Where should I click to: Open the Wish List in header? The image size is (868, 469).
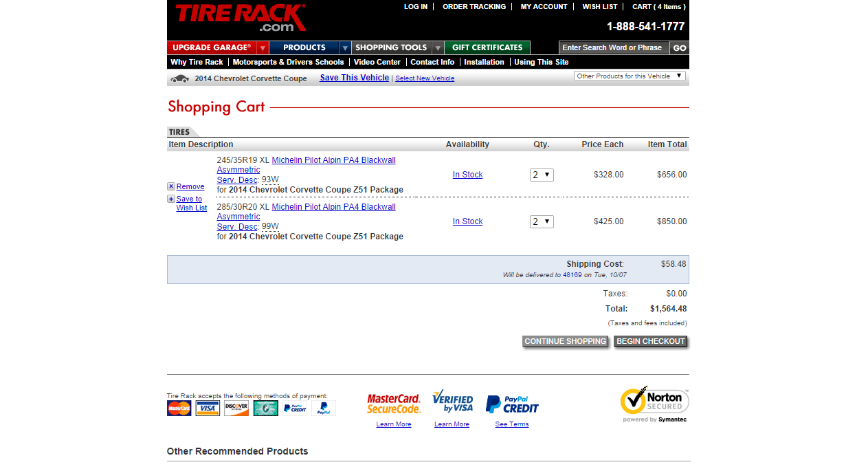pos(600,7)
